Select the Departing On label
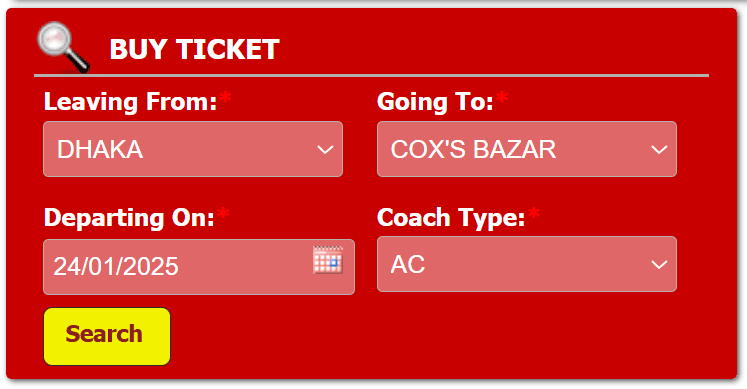 point(129,218)
